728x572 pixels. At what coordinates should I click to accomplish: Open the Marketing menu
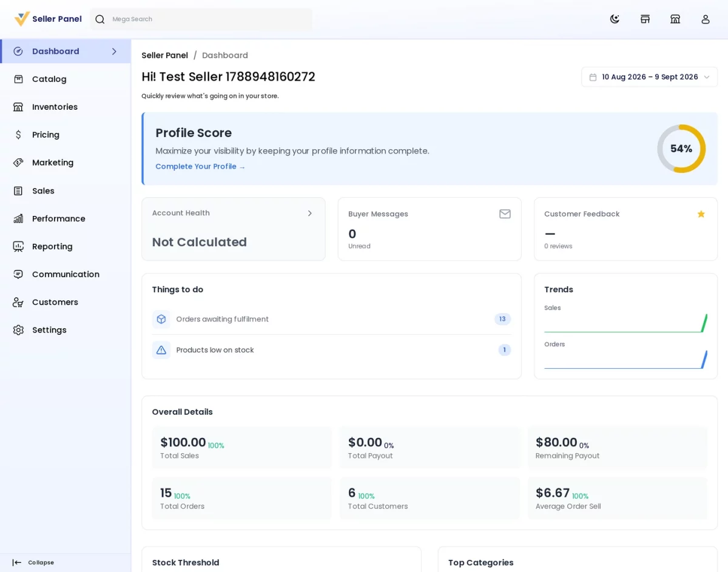click(66, 163)
